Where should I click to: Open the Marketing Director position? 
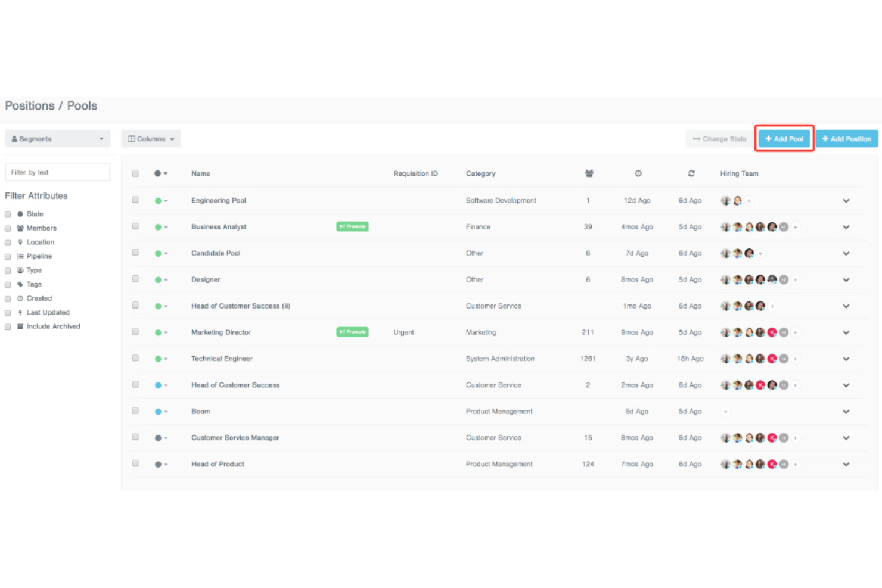coord(221,332)
